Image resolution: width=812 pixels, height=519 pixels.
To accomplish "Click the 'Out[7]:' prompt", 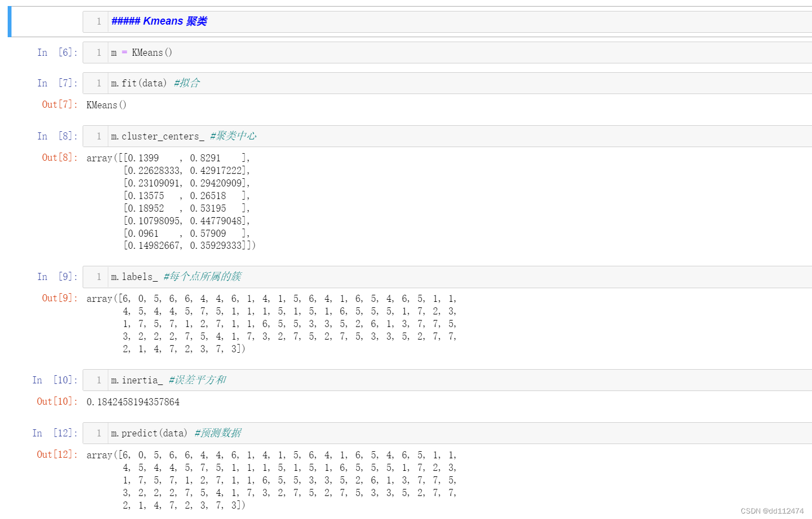I will [60, 104].
